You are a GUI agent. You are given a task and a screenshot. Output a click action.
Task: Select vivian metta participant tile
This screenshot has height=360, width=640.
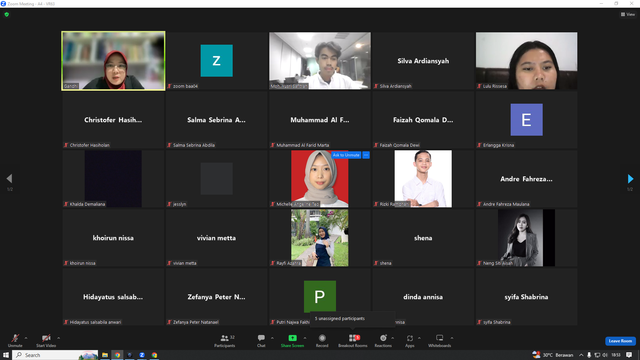point(217,238)
